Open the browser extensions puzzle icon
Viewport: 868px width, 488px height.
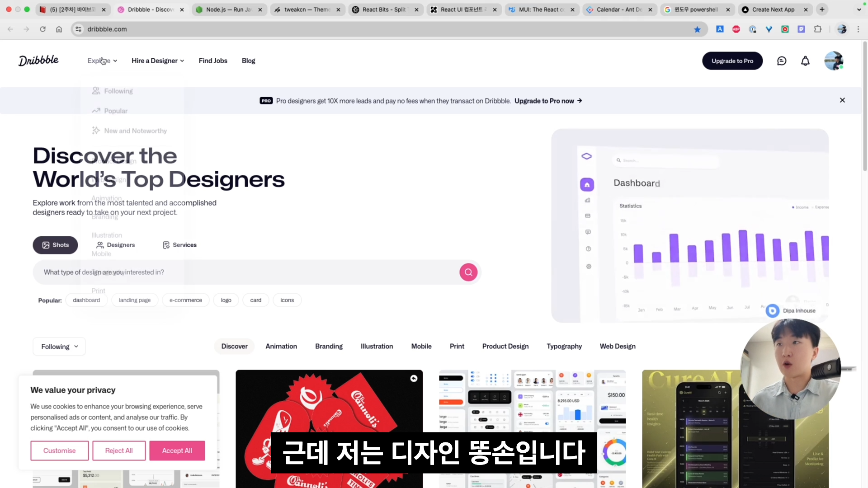[818, 29]
